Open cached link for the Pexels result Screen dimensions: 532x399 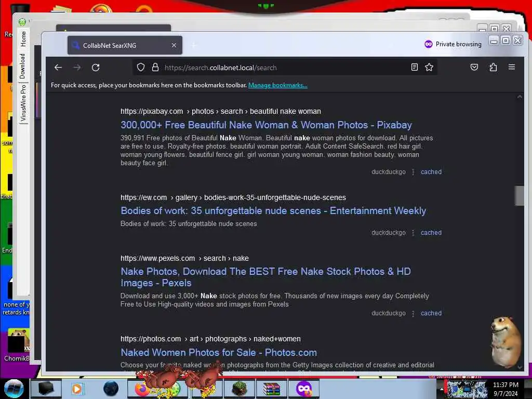pos(431,313)
